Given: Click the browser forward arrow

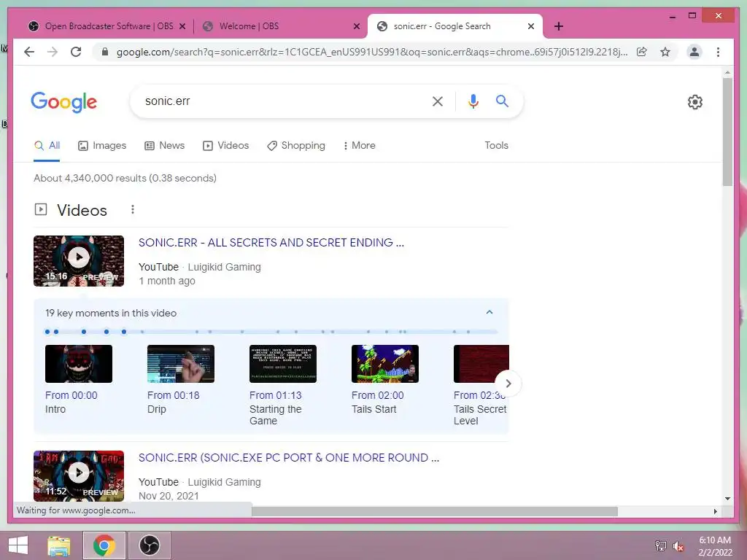Looking at the screenshot, I should click(53, 52).
